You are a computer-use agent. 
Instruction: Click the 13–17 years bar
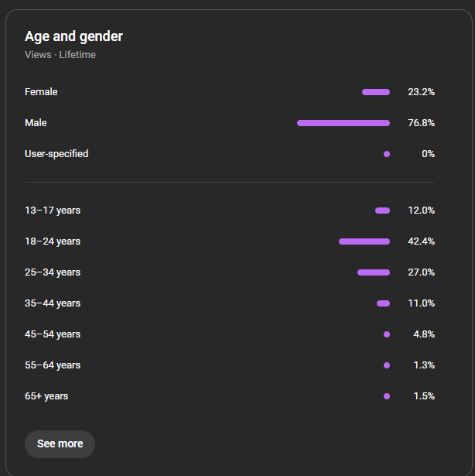[382, 211]
